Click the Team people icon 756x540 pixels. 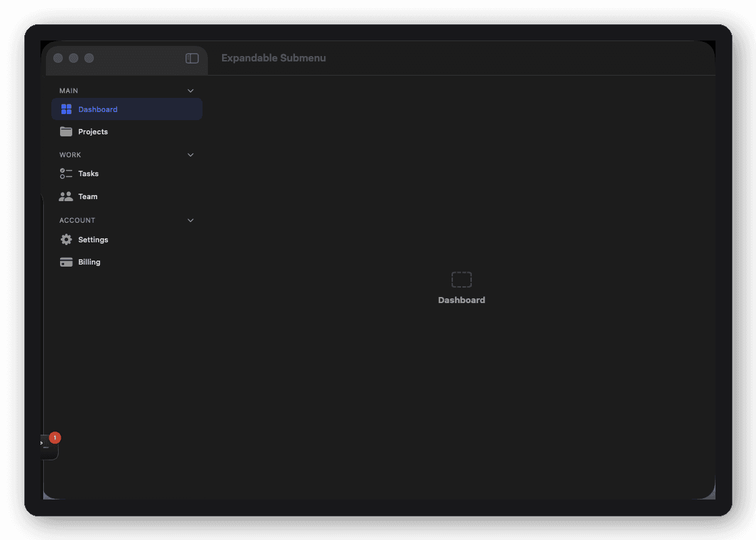click(x=66, y=196)
